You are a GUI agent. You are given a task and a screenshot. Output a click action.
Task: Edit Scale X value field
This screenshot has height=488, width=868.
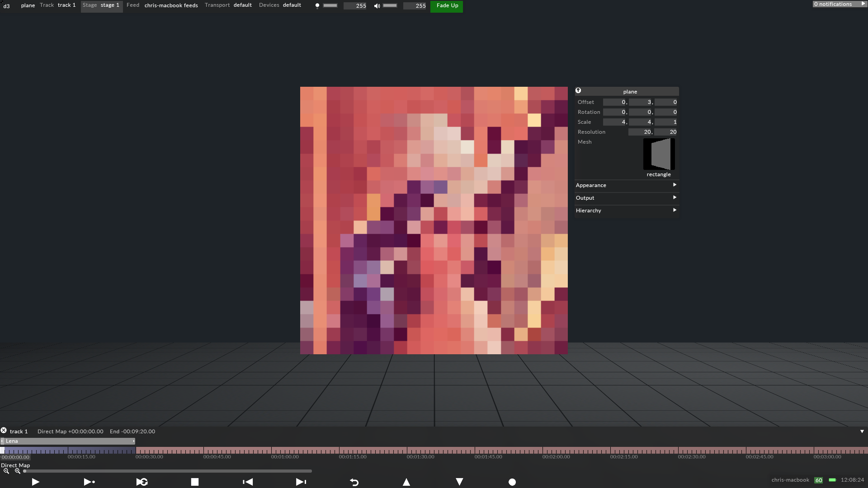tap(615, 122)
